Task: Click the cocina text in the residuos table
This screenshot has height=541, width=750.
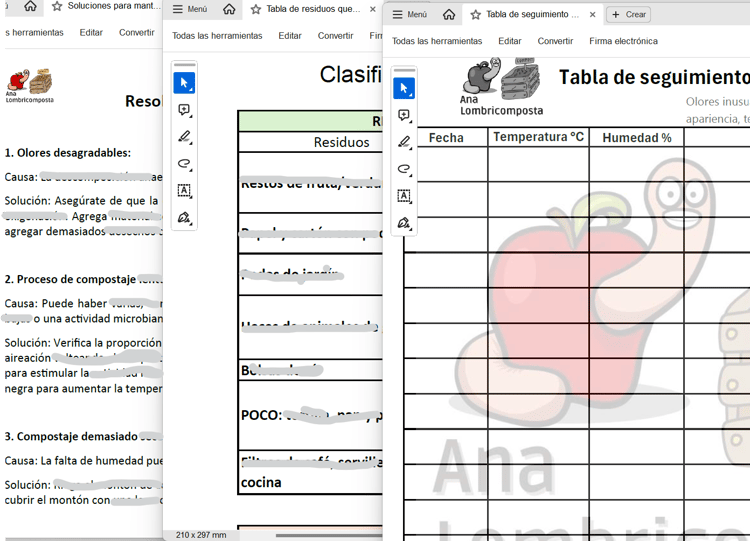Action: coord(261,482)
